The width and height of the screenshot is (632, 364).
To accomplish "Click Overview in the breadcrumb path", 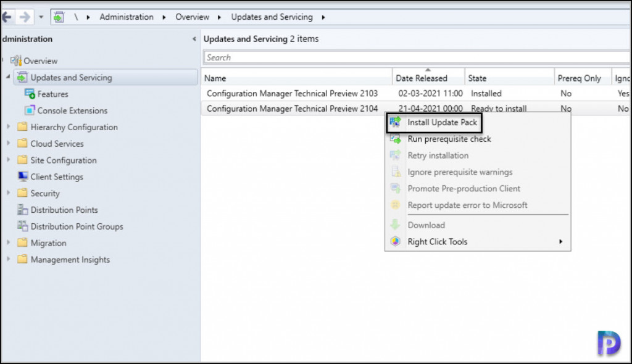I will (x=193, y=17).
